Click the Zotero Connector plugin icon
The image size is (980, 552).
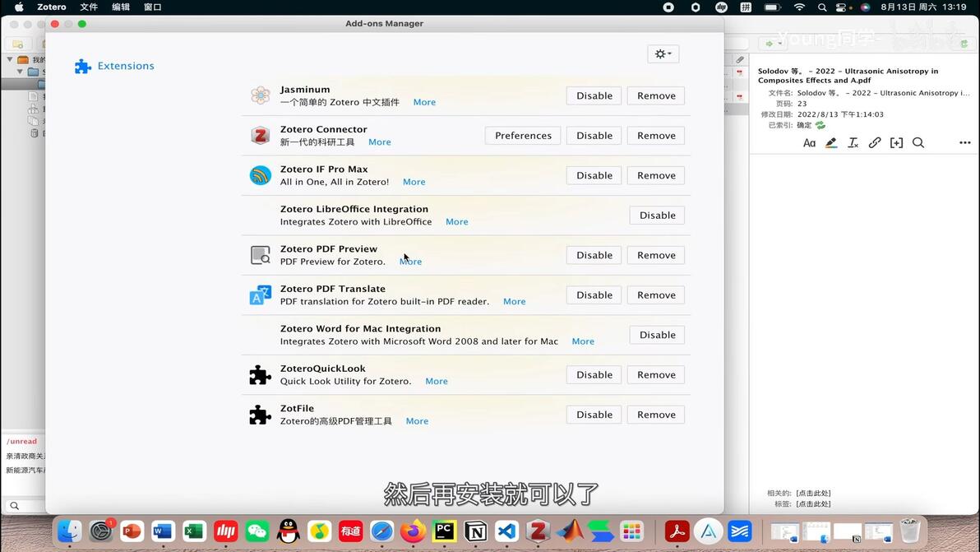[260, 135]
